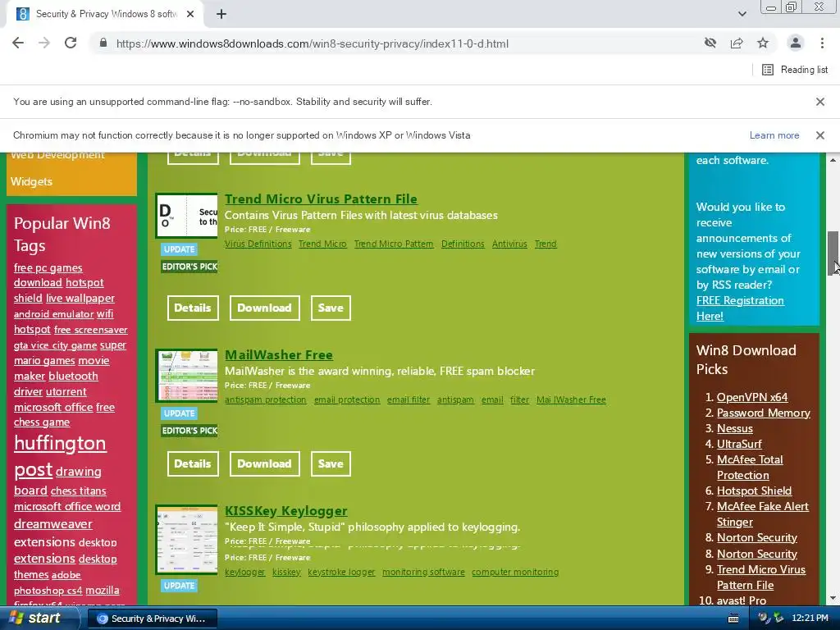Click the live wallpaper tag
Screen dimensions: 840x630
80,298
